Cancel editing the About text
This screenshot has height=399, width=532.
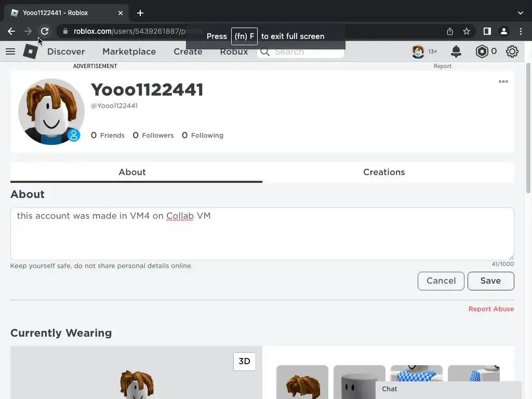[x=441, y=281]
